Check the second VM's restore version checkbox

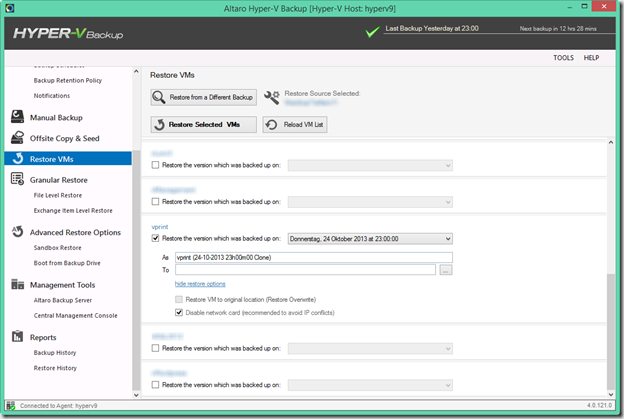click(155, 201)
